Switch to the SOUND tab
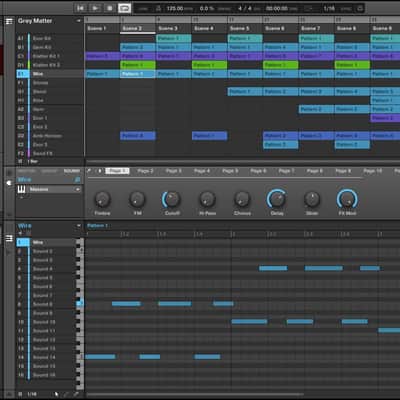Viewport: 400px width, 400px height. tap(72, 171)
